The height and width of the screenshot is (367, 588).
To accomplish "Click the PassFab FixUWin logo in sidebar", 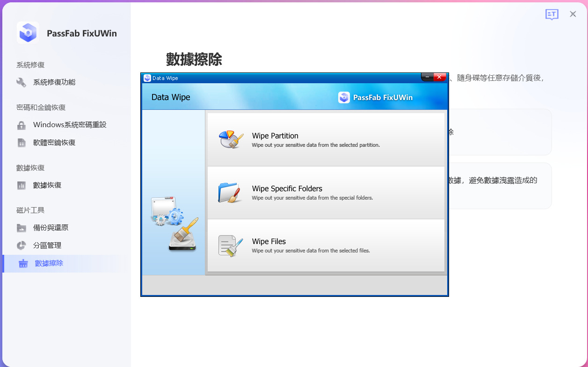I will click(28, 33).
